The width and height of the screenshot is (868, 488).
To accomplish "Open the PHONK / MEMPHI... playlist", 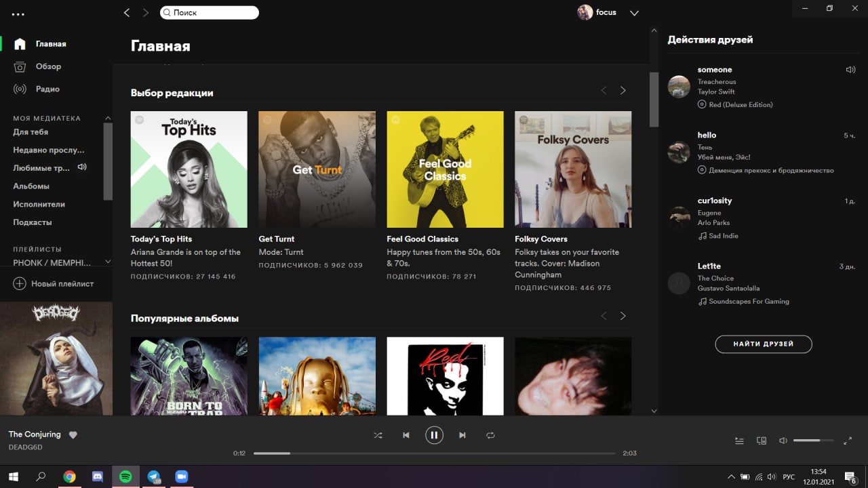I will [x=52, y=262].
